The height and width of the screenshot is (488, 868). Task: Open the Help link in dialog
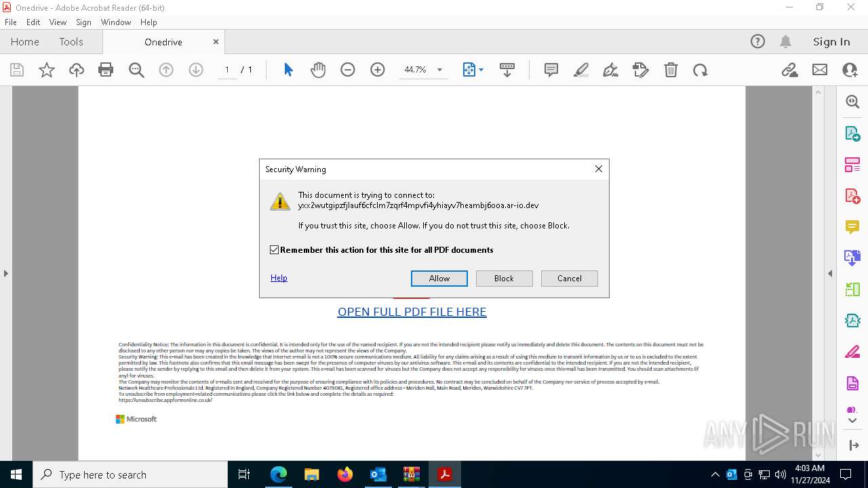(x=279, y=278)
